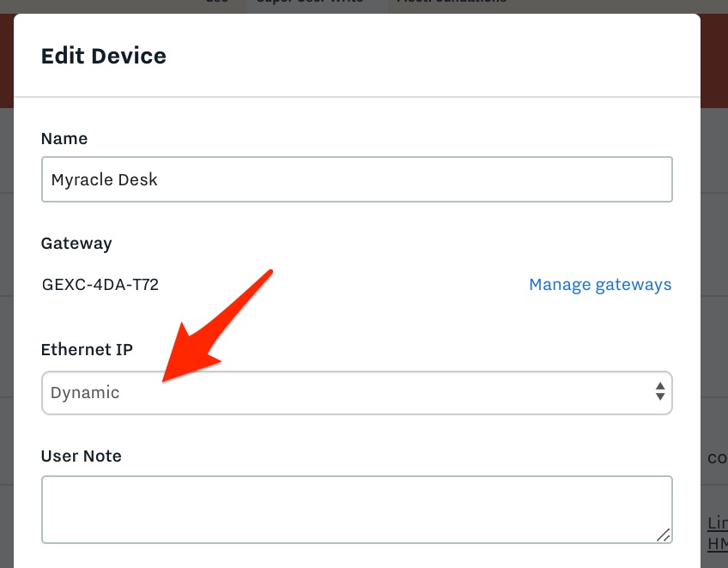Open the Ethernet IP dropdown showing Dynamic
The height and width of the screenshot is (568, 728).
(x=356, y=393)
